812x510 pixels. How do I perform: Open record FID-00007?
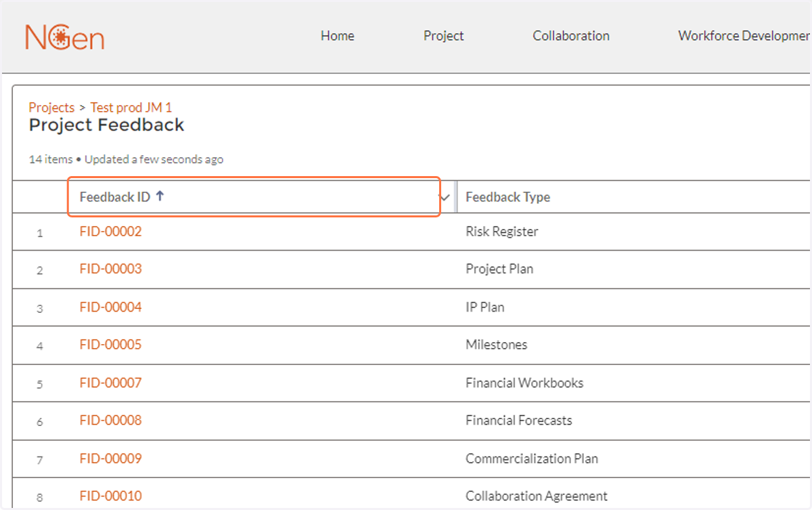click(x=110, y=383)
